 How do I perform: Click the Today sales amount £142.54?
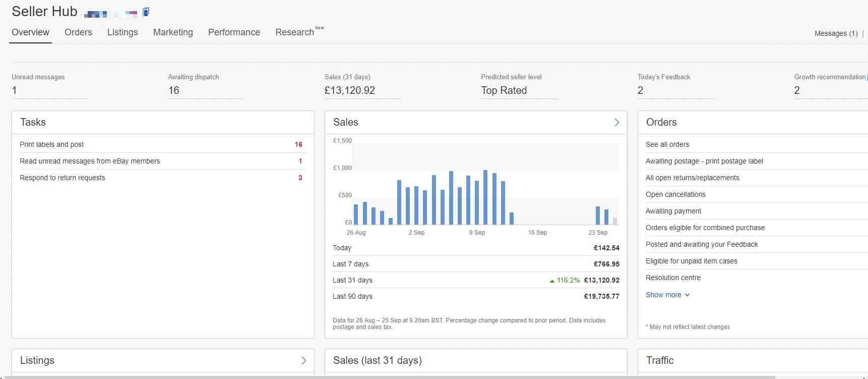(606, 248)
